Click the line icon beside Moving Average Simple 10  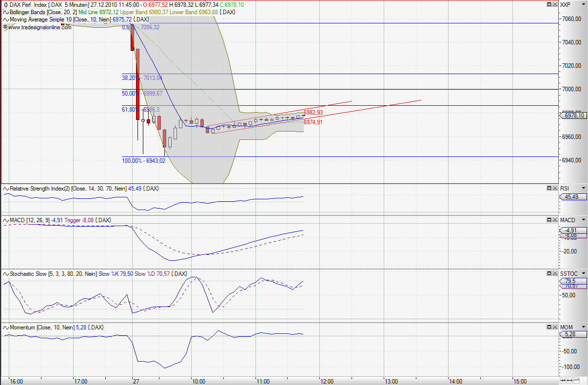[x=5, y=19]
